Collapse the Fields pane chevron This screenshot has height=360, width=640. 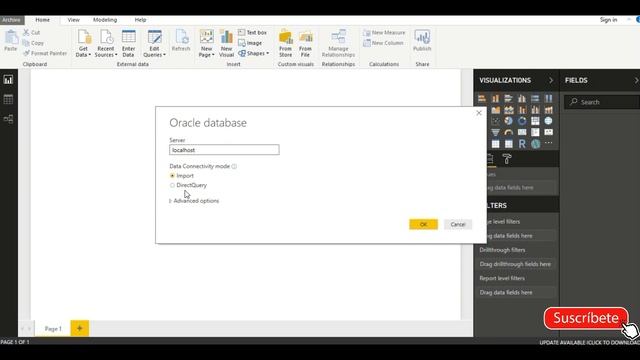[636, 80]
